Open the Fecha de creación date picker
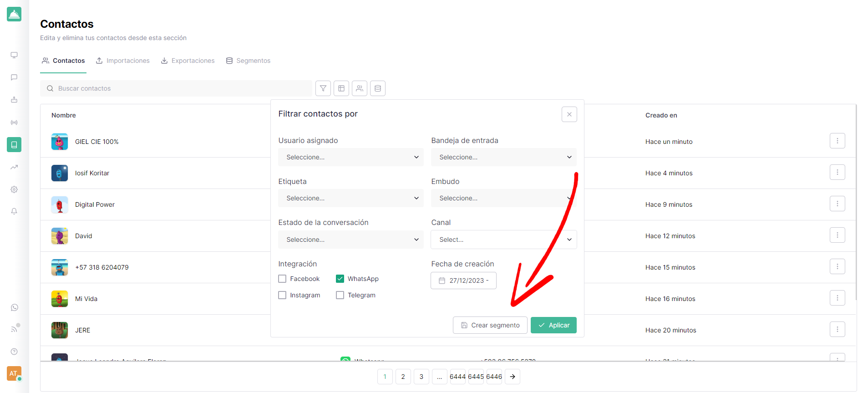The image size is (868, 393). (x=463, y=281)
